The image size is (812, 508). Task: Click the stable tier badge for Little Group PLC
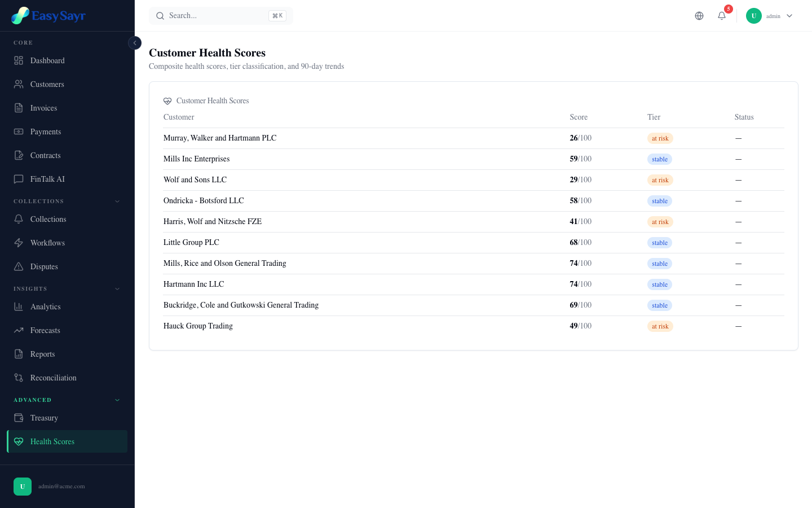tap(659, 243)
